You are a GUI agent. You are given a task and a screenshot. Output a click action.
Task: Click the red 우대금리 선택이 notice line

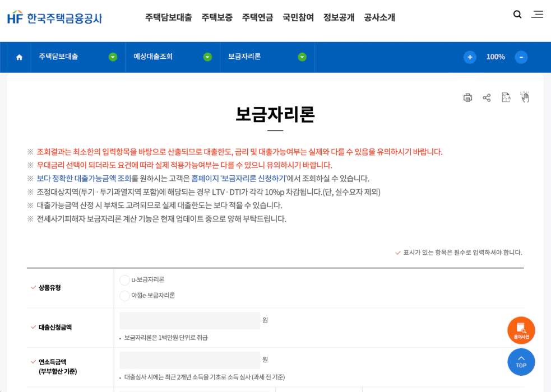click(184, 165)
